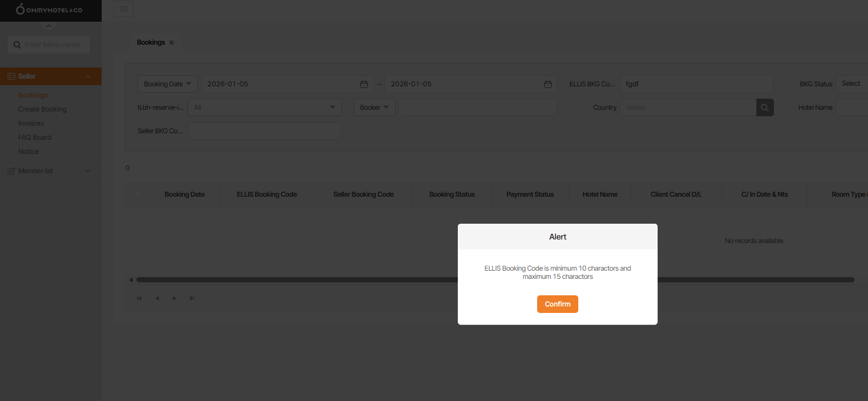Screen dimensions: 868x401
Task: Open the All dropdown beside tl.bh-reserve
Action: click(264, 107)
